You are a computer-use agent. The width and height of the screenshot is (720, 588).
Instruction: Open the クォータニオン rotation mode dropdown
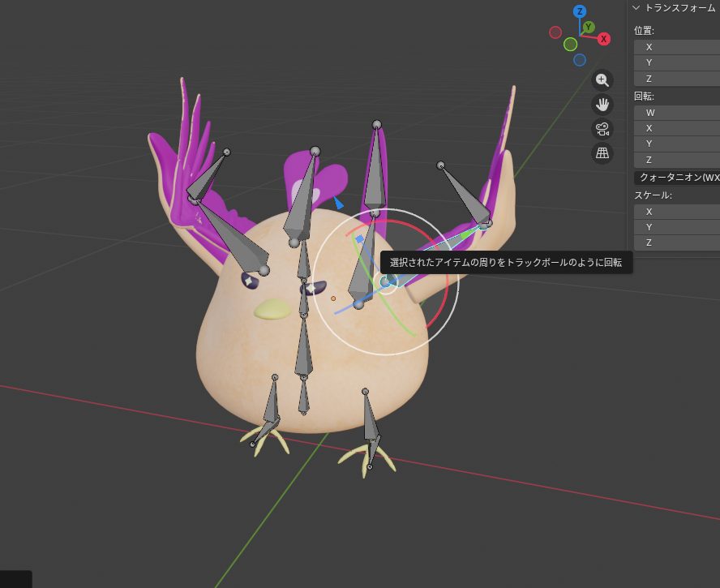(677, 177)
